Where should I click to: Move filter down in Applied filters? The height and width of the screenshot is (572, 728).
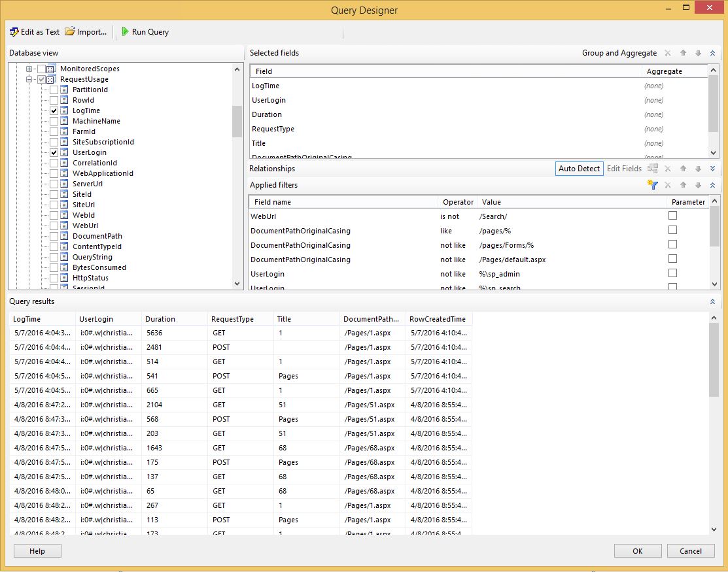pos(698,184)
